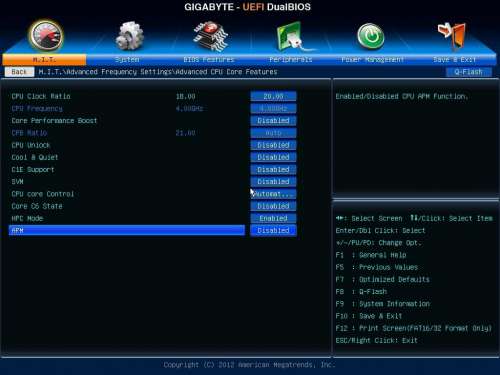This screenshot has width=500, height=375.
Task: Select the CPU Unlock row label
Action: [31, 145]
